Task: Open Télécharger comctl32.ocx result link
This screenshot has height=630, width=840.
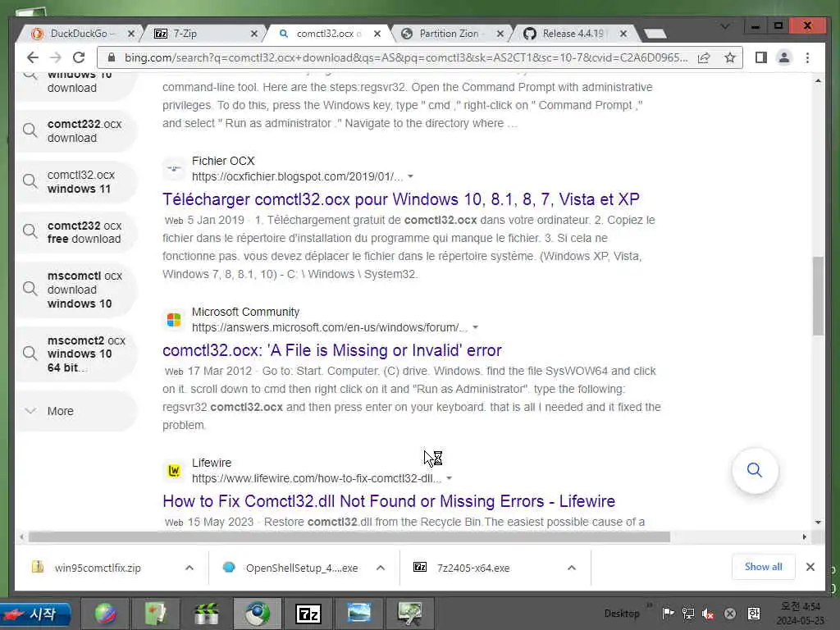Action: point(400,199)
